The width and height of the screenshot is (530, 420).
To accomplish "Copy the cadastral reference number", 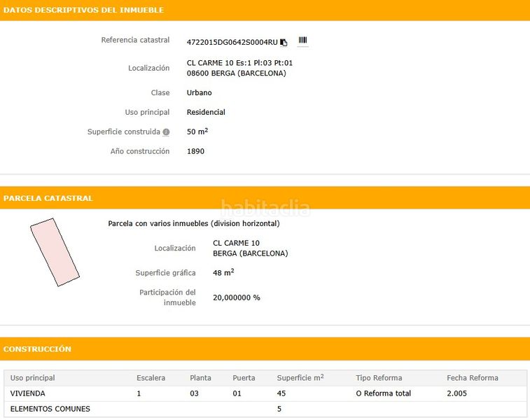I will (284, 42).
